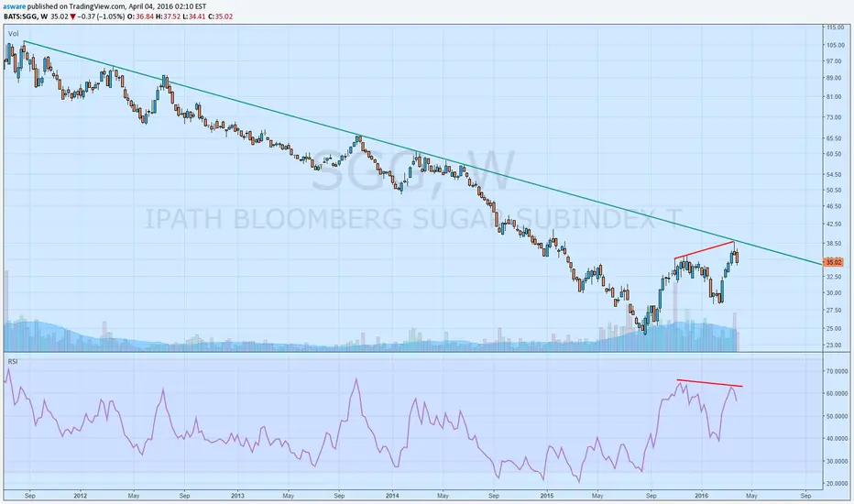Click the 30.0000 RSI axis label
Viewport: 854px width, 504px height.
[837, 462]
